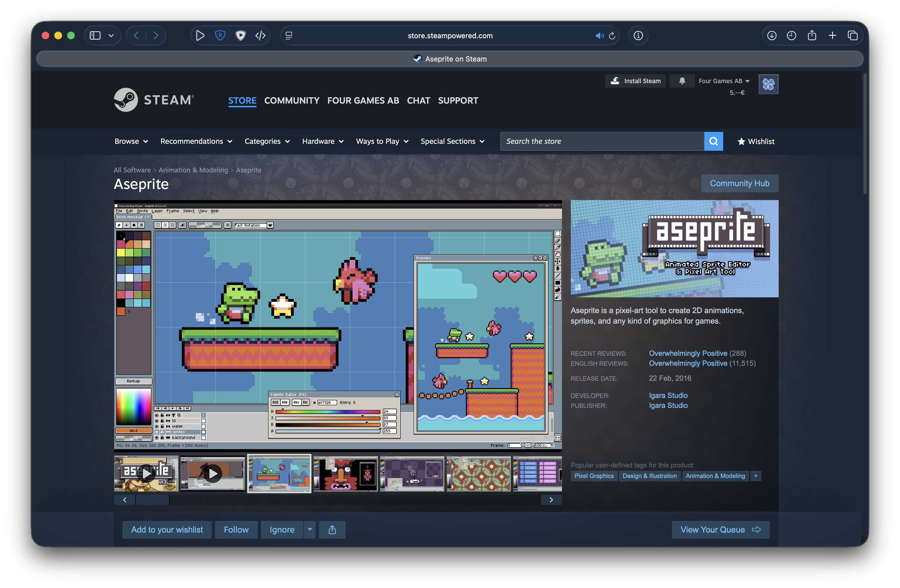Open a new tab

pos(832,35)
